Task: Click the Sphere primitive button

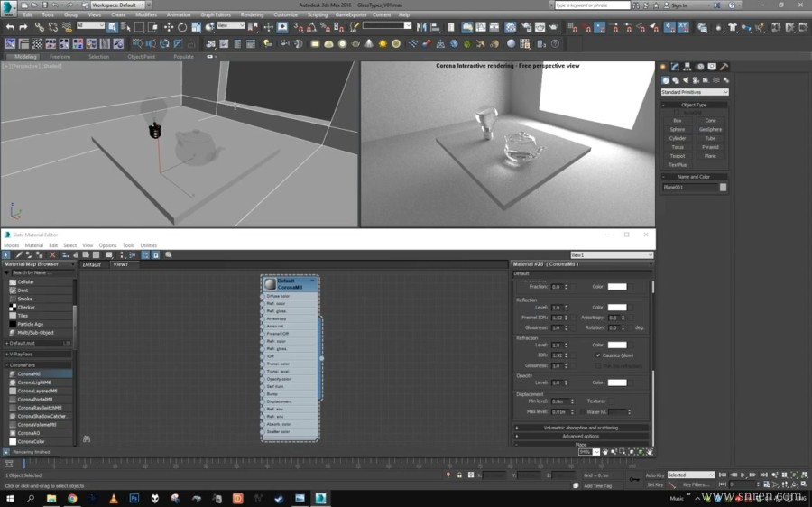Action: (x=678, y=129)
